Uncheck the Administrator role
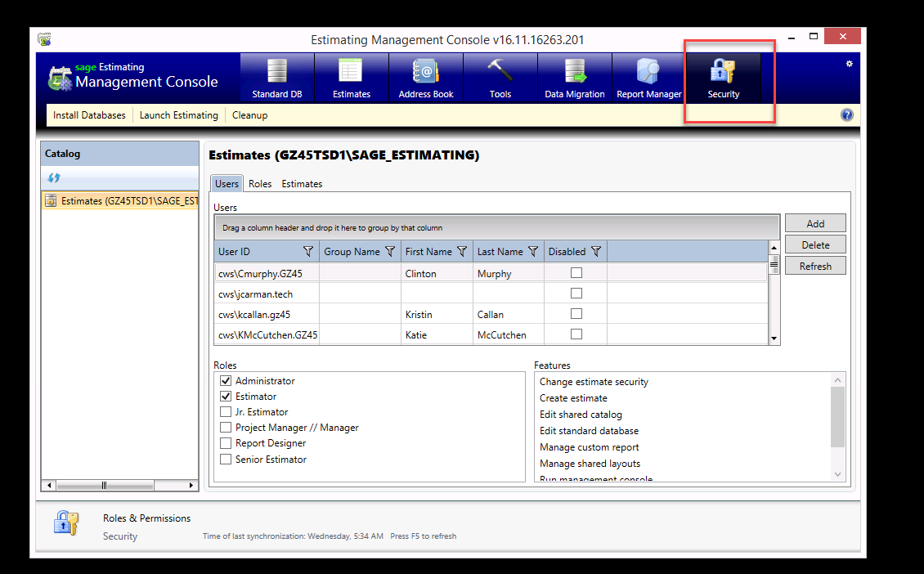The width and height of the screenshot is (924, 574). pyautogui.click(x=226, y=381)
